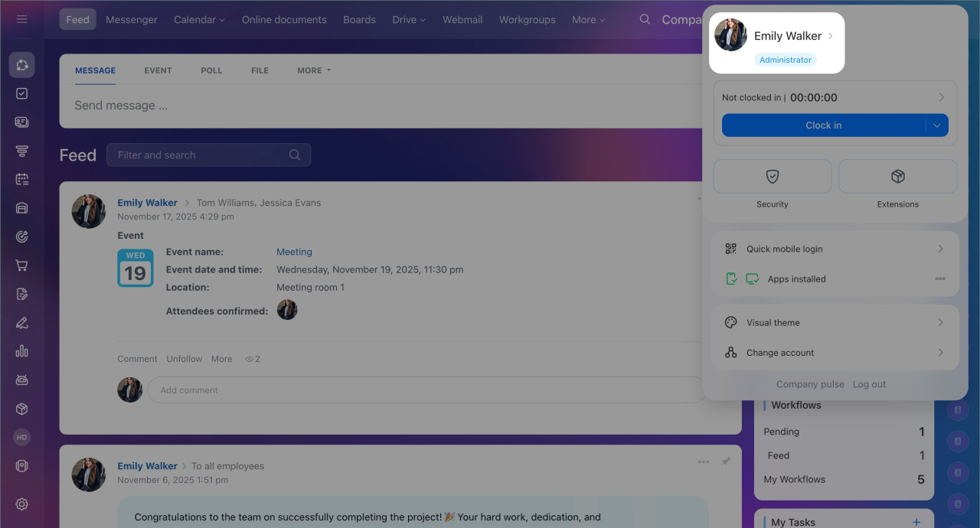Open the shopping cart icon in sidebar
Viewport: 980px width, 528px height.
pyautogui.click(x=21, y=266)
